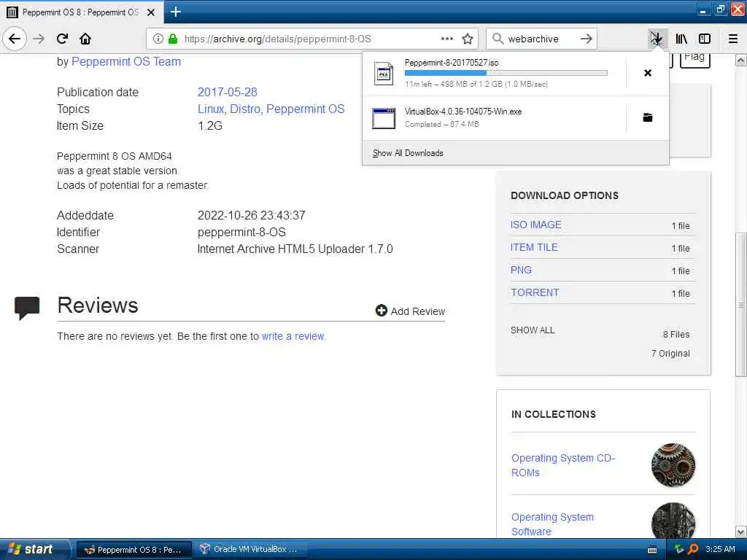Screen dimensions: 747x560
Task: Open a new browser tab
Action: [x=175, y=12]
